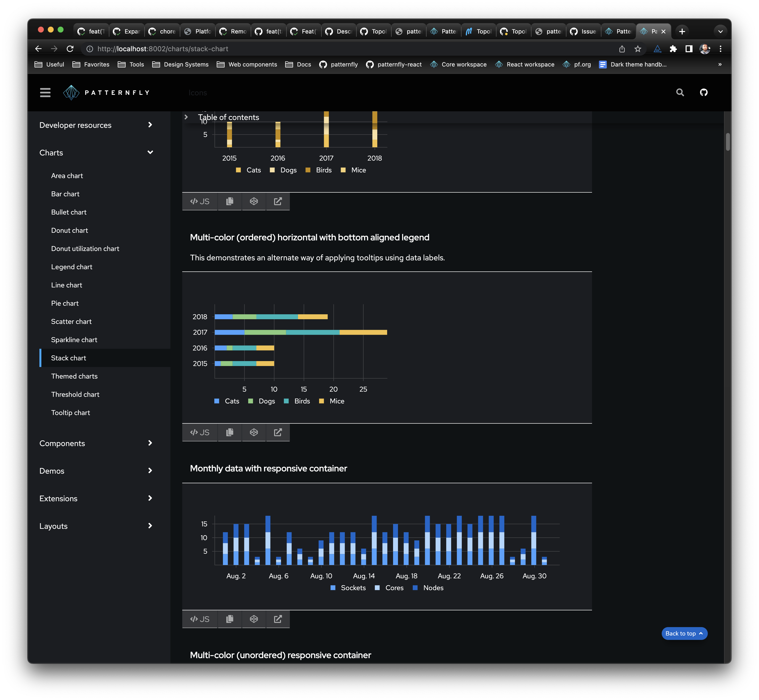
Task: Toggle JS code for the horizontal stack chart
Action: [199, 432]
